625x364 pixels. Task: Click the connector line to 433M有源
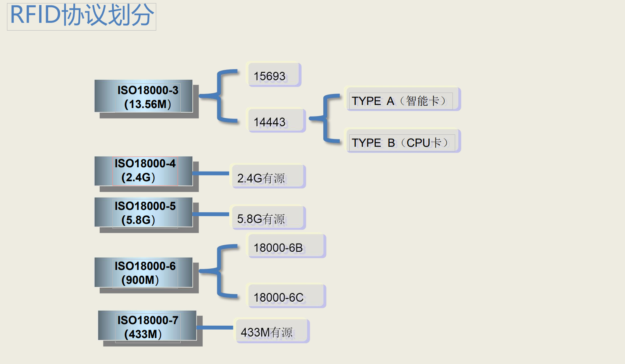[x=215, y=328]
